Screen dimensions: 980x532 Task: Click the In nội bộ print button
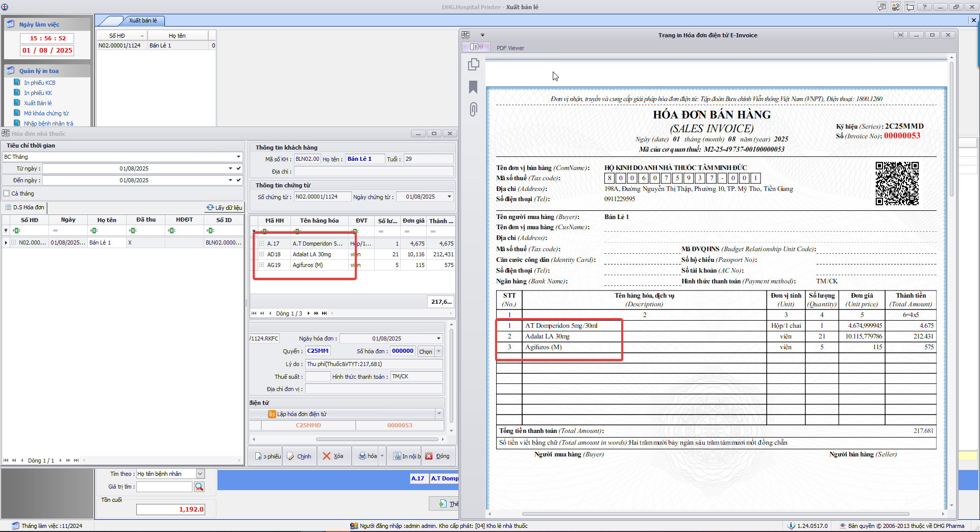(x=404, y=456)
